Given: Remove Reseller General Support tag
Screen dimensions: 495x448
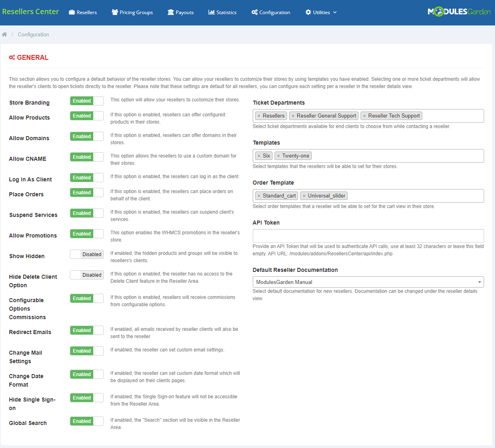Looking at the screenshot, I should [x=293, y=116].
